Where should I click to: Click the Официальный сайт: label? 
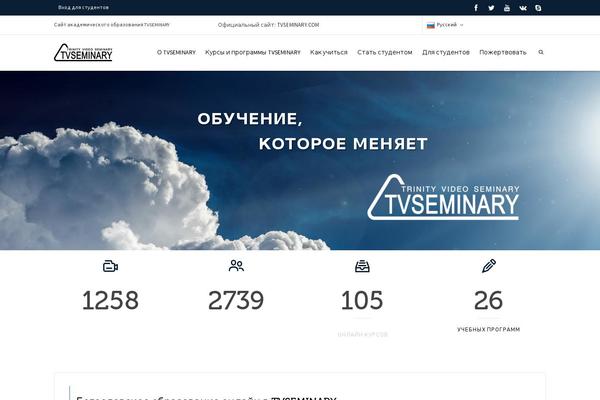(x=246, y=25)
